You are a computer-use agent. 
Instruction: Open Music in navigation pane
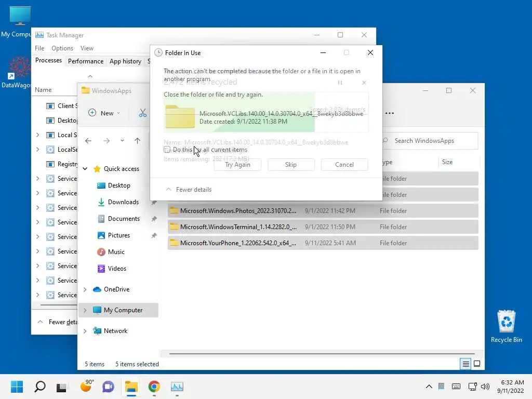[x=116, y=252]
